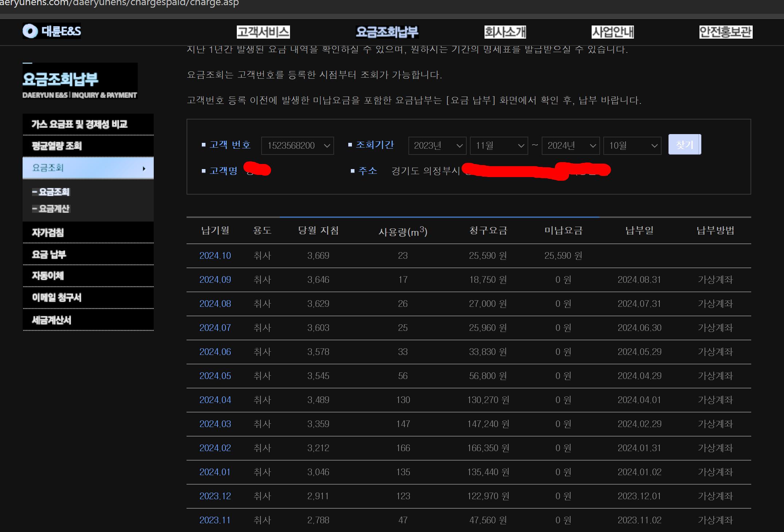Open 가스 요금표 및 경제성 비교 sidebar item
Screen dimensions: 784x532
[x=79, y=124]
